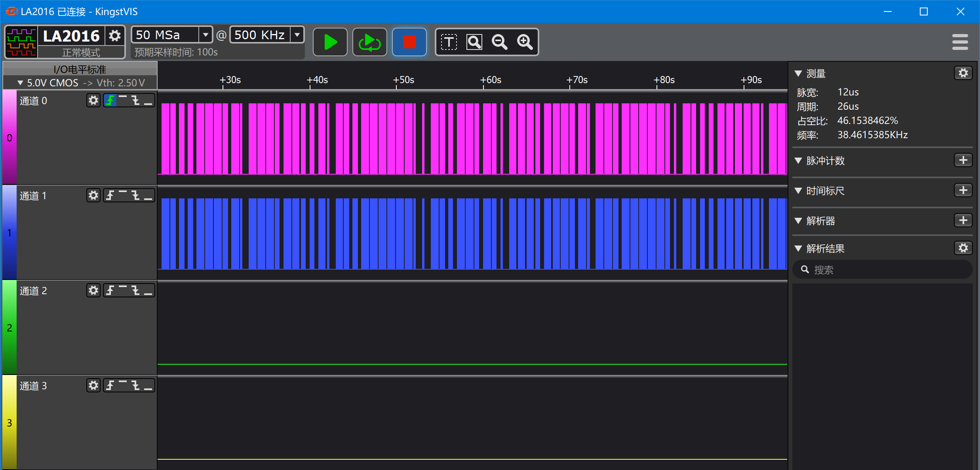Viewport: 980px width, 470px height.
Task: Toggle high-level trigger on channel 1
Action: (123, 195)
